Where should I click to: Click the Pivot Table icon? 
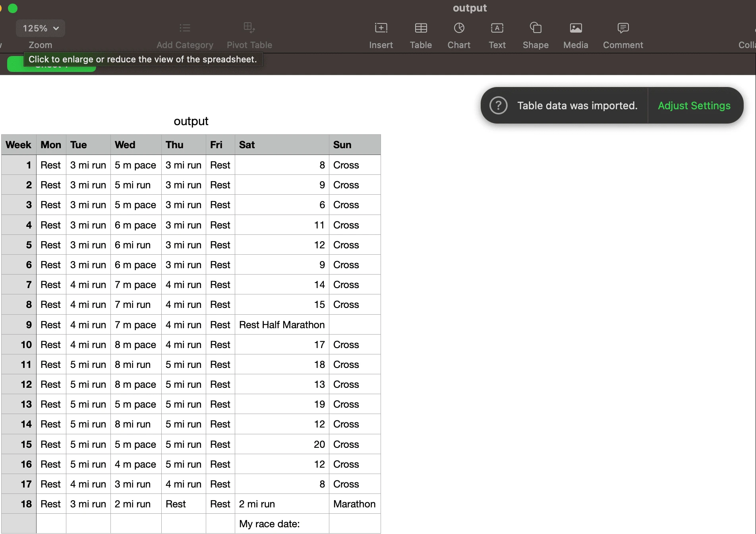tap(249, 28)
